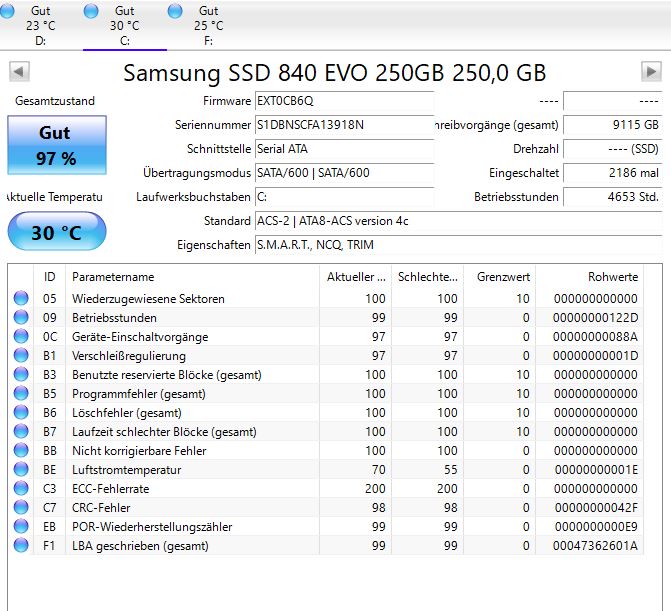Select the Programmfehler (gesamt) parameter name
The height and width of the screenshot is (611, 671).
(139, 394)
